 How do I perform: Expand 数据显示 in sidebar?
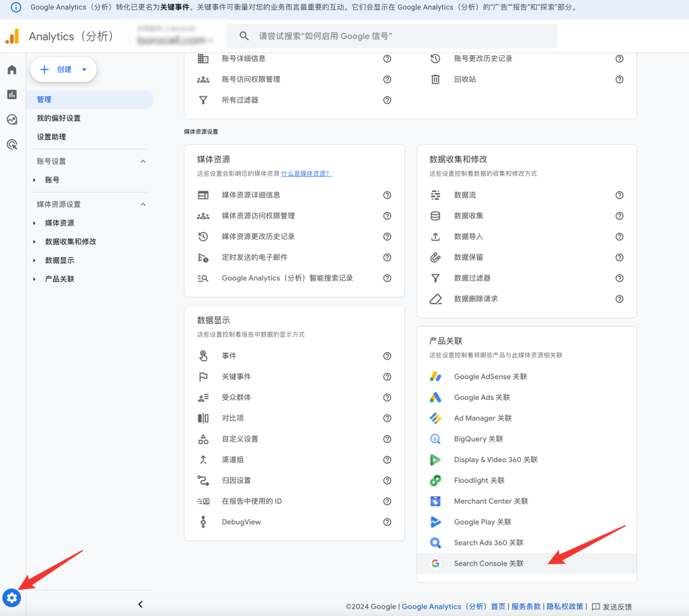point(34,261)
